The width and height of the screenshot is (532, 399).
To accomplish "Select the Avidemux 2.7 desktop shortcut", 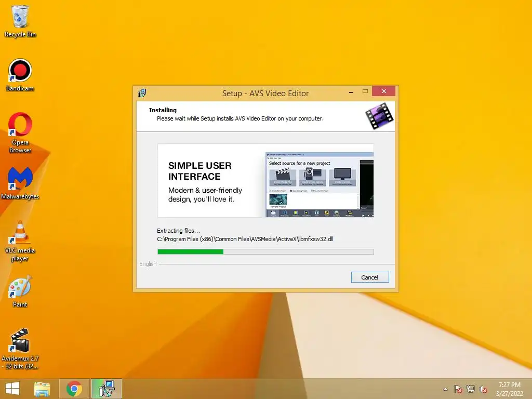I will [20, 349].
